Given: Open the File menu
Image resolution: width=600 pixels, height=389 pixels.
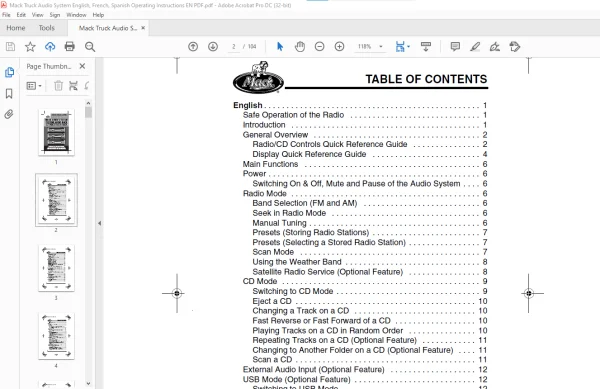Looking at the screenshot, I should point(7,15).
